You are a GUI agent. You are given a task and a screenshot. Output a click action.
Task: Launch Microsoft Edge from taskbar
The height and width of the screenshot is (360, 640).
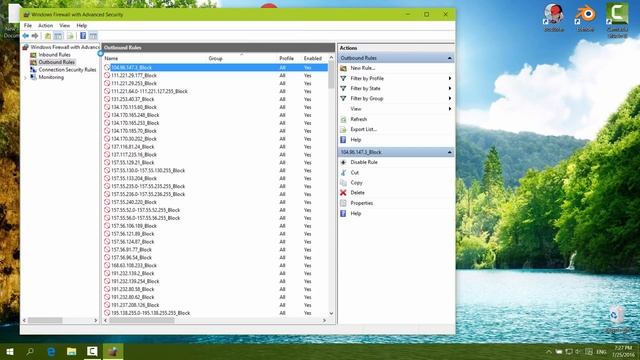pyautogui.click(x=51, y=351)
